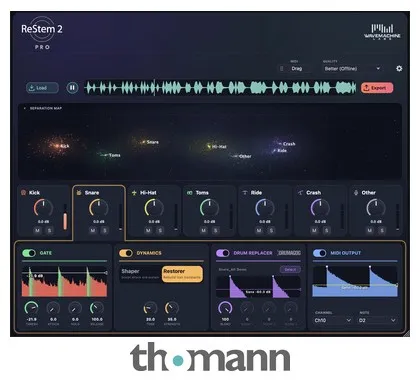Select the Hi-Hat cluster in separation map
The width and height of the screenshot is (420, 381).
tap(216, 146)
